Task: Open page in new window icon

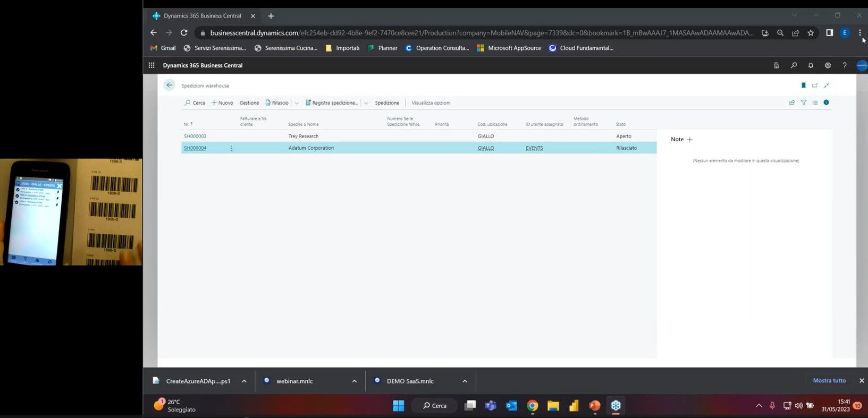Action: pos(815,86)
